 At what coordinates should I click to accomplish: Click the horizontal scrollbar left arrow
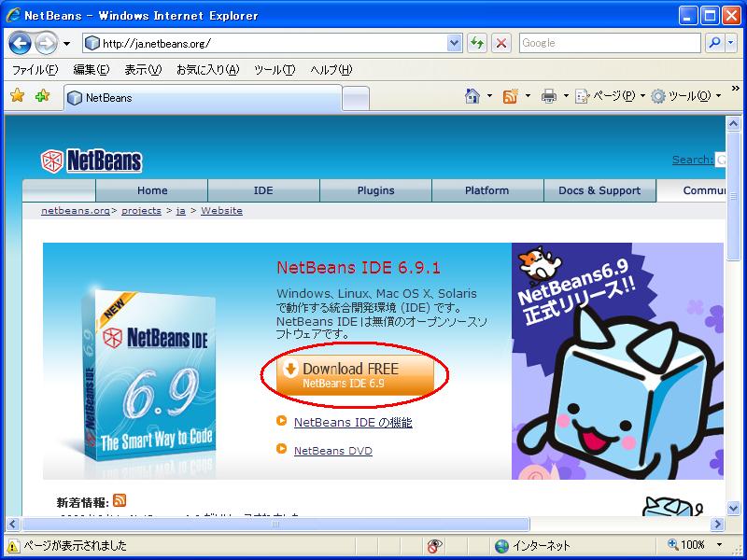pos(12,525)
